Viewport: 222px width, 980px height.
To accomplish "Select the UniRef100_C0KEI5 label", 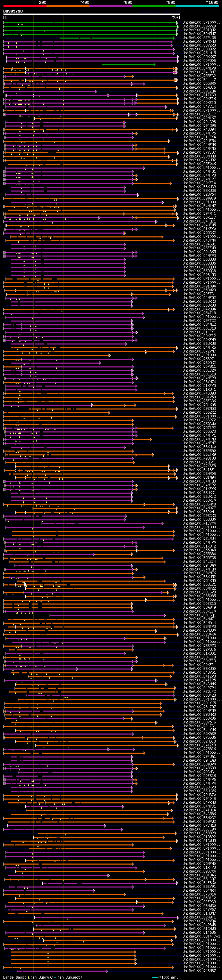I will (199, 103).
